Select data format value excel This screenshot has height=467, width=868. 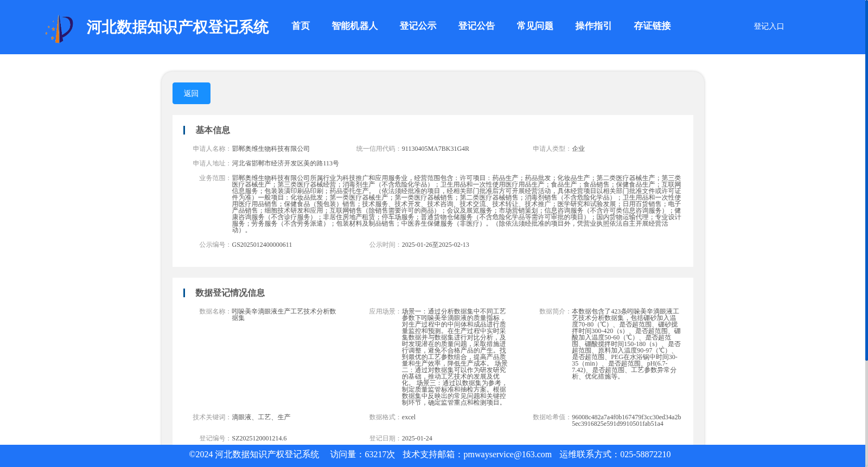[x=409, y=417]
